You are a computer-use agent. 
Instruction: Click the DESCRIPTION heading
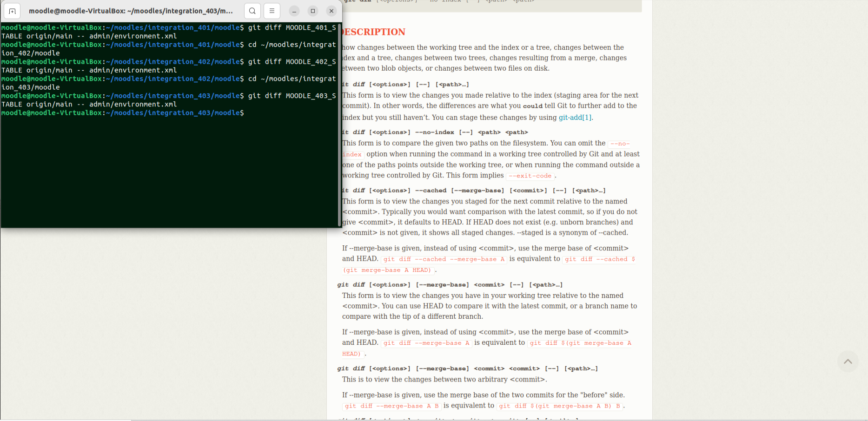tap(373, 32)
